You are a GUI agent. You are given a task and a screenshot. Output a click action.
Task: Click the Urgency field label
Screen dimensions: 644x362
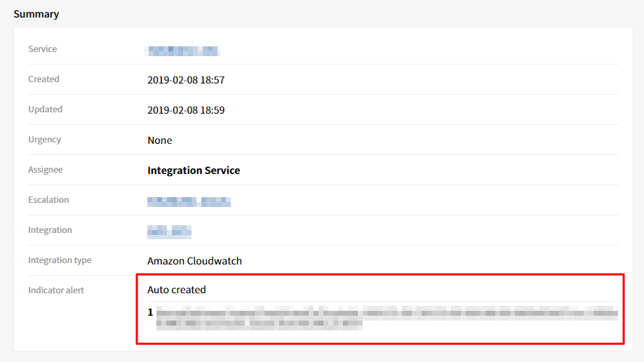click(44, 140)
